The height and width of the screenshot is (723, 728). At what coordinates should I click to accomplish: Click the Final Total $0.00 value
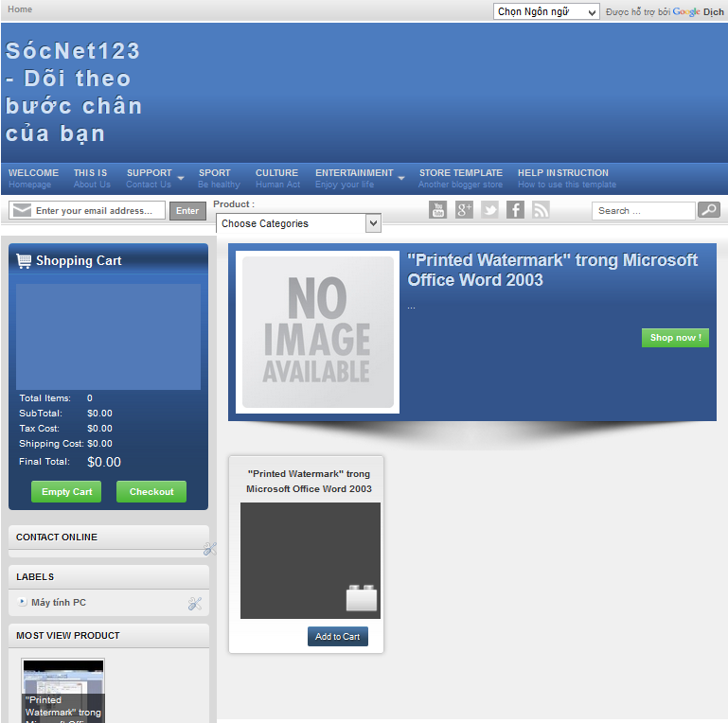click(104, 462)
